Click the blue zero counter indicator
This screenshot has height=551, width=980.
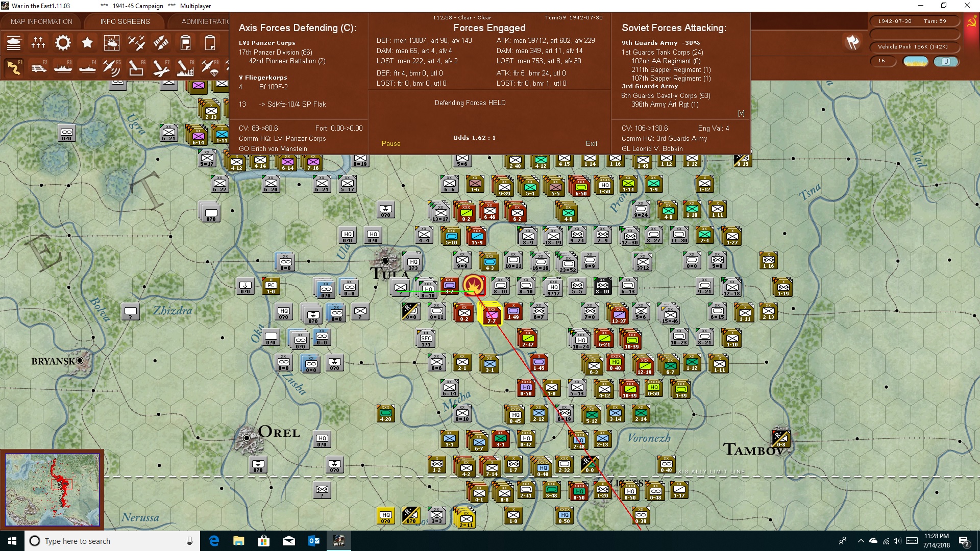[x=946, y=61]
